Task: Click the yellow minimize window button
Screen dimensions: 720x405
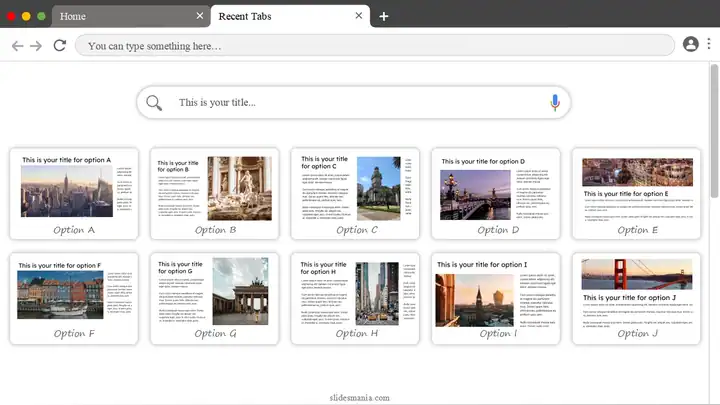Action: 26,17
